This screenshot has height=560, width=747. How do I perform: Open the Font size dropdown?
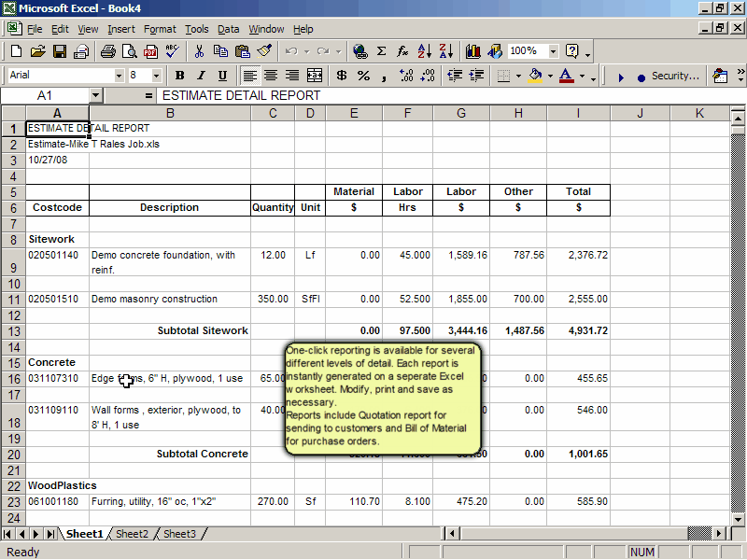(x=156, y=76)
